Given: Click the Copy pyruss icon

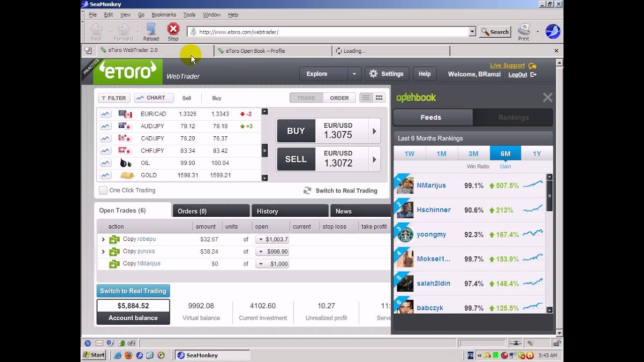Looking at the screenshot, I should (115, 251).
